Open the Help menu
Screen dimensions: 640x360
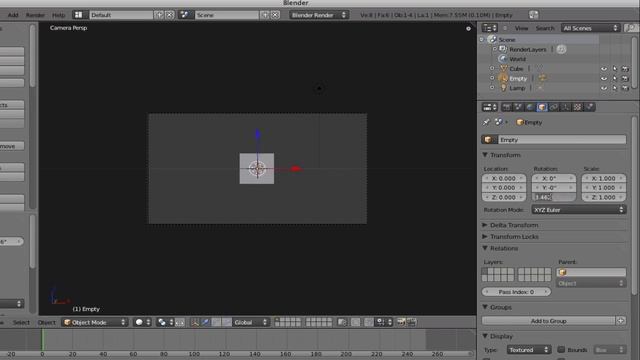[58, 15]
